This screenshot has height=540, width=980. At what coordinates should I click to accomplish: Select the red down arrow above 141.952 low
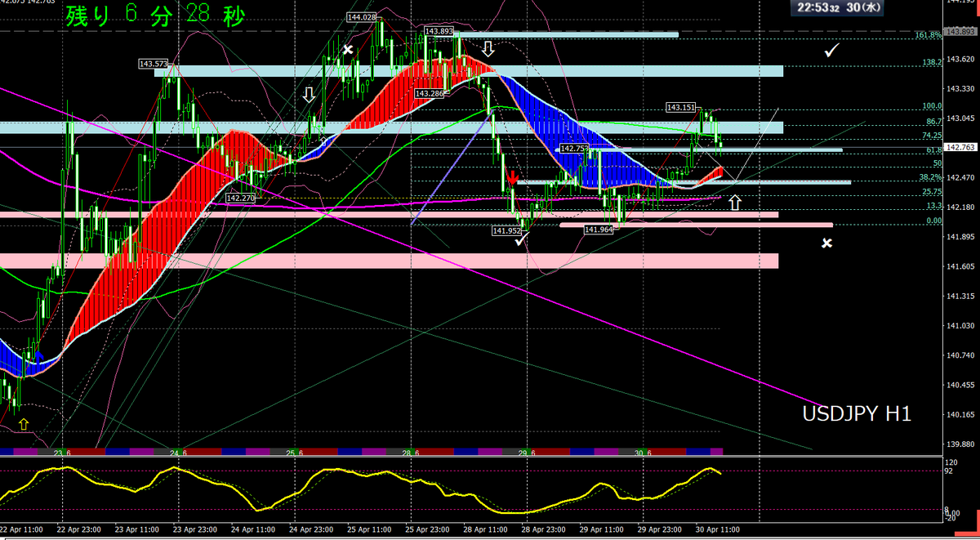coord(511,178)
